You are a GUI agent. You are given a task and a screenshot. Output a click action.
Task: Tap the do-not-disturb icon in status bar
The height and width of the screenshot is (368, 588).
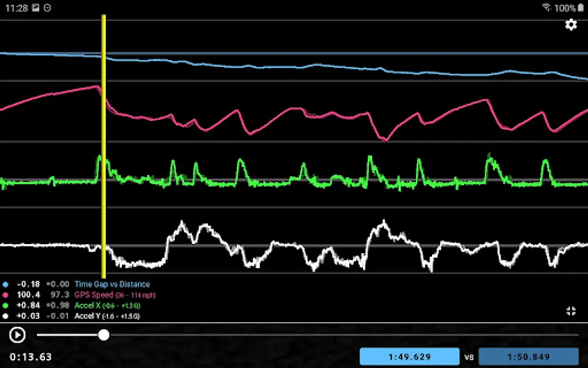click(47, 8)
